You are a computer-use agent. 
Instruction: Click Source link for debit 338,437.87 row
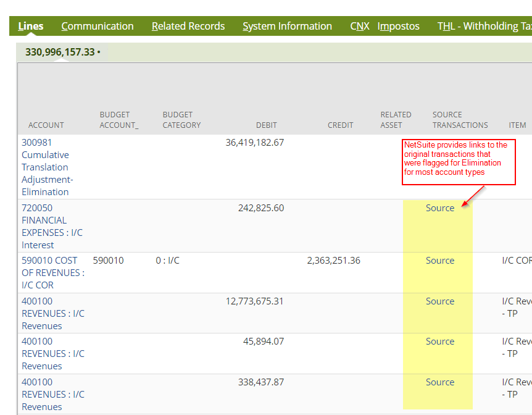pyautogui.click(x=439, y=382)
